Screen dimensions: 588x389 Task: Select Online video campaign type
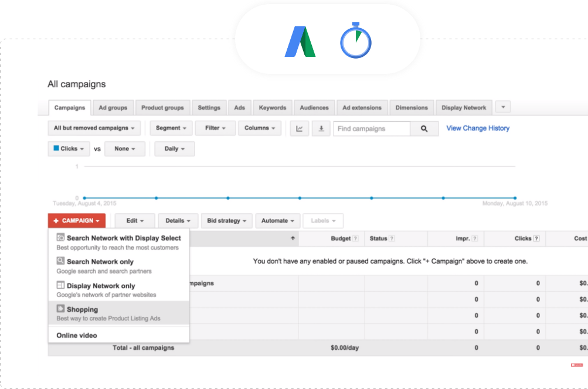click(x=119, y=336)
